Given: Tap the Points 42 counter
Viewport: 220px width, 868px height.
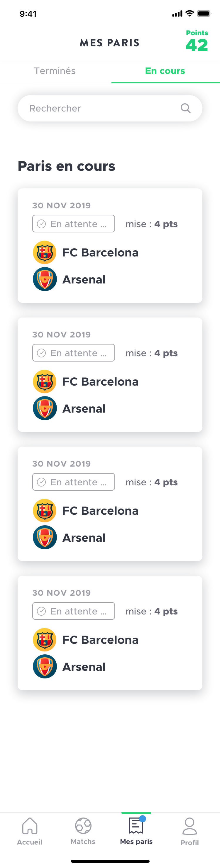Looking at the screenshot, I should click(x=197, y=42).
